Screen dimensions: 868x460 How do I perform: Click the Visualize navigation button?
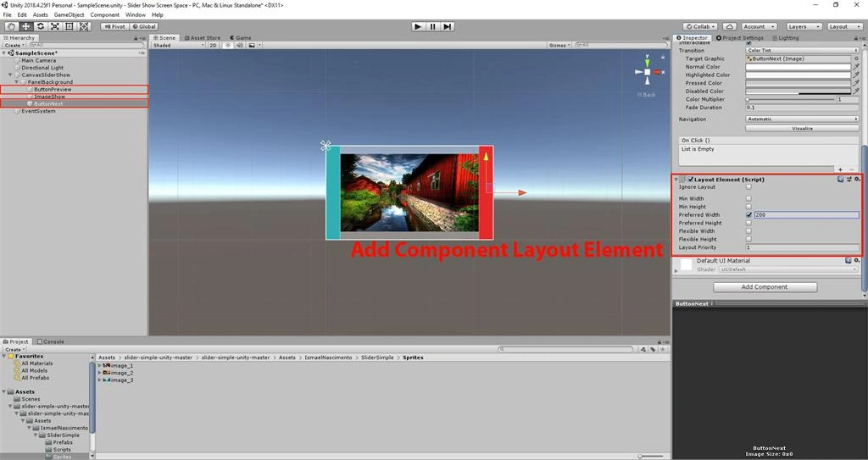(x=802, y=128)
